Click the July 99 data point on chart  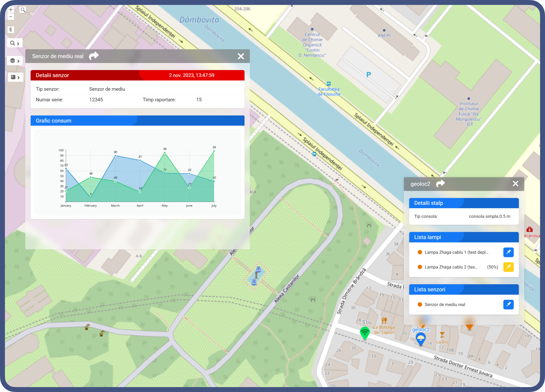(x=214, y=151)
